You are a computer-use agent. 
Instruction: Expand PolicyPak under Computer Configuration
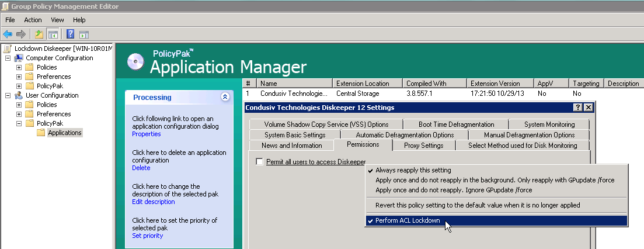click(x=19, y=87)
